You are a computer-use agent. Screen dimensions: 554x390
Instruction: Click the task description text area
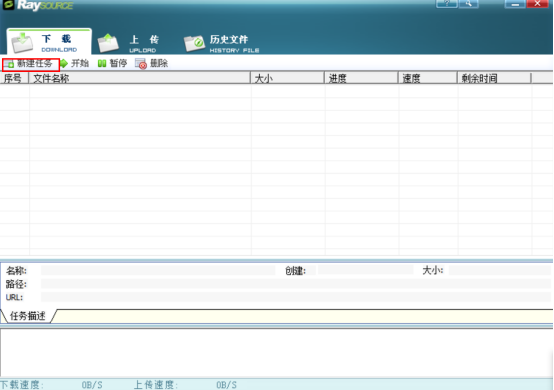276,353
